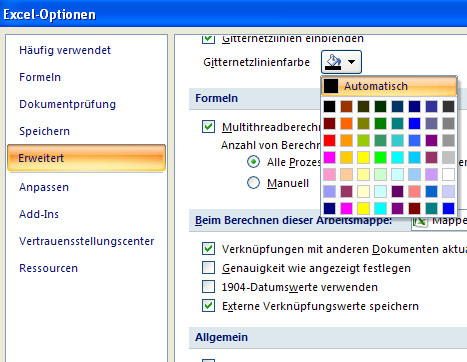
Task: Pick the brown swatch in top row
Action: [346, 107]
